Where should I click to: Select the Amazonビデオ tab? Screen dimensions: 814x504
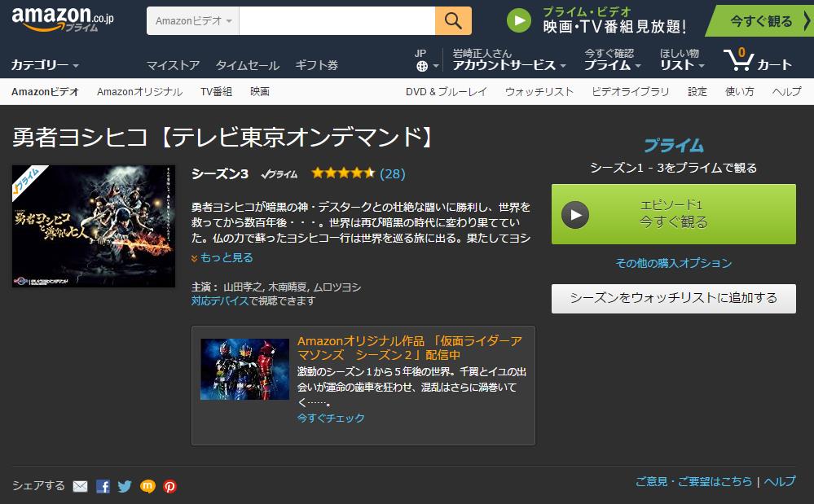point(45,92)
